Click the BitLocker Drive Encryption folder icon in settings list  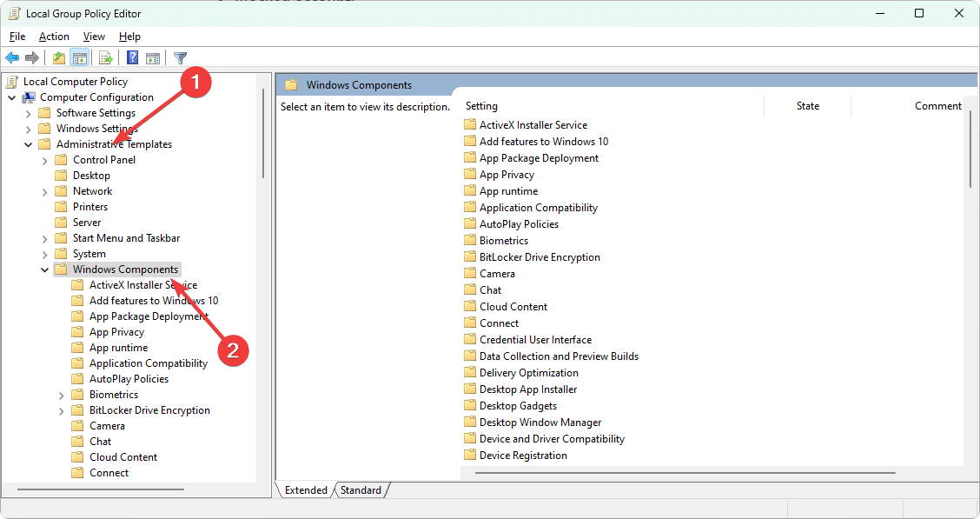point(470,257)
